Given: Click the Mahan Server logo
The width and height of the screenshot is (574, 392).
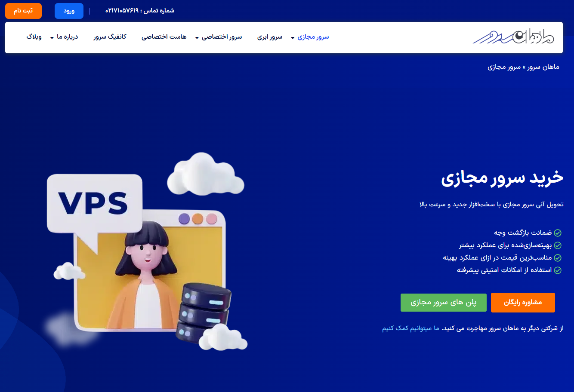Looking at the screenshot, I should point(514,37).
